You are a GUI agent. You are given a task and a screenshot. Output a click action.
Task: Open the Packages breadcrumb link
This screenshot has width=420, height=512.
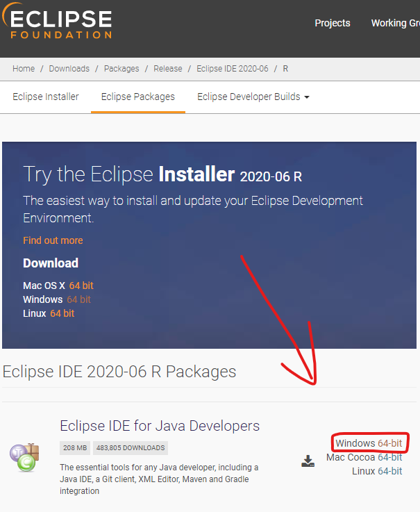click(121, 69)
